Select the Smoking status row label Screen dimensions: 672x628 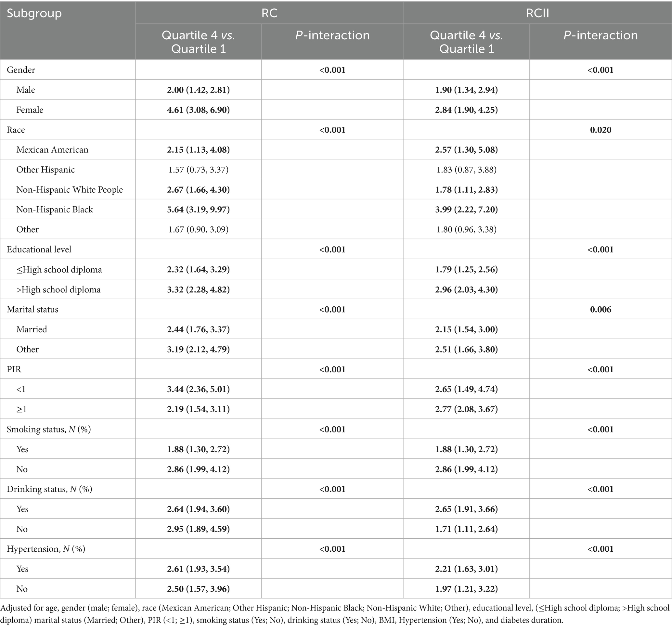pyautogui.click(x=49, y=429)
